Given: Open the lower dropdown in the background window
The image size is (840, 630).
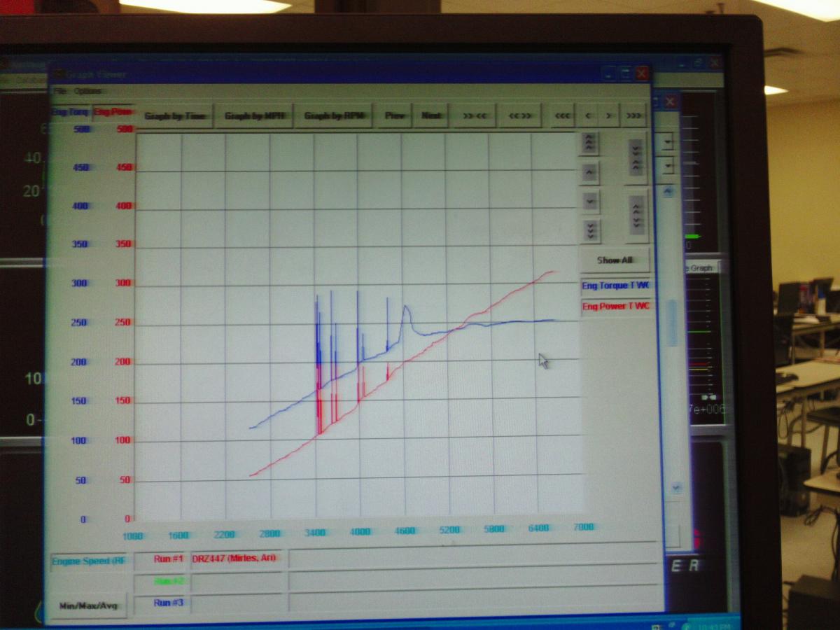Looking at the screenshot, I should click(669, 167).
